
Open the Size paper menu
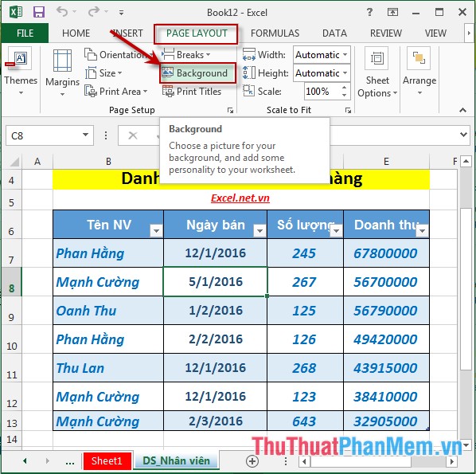(103, 73)
